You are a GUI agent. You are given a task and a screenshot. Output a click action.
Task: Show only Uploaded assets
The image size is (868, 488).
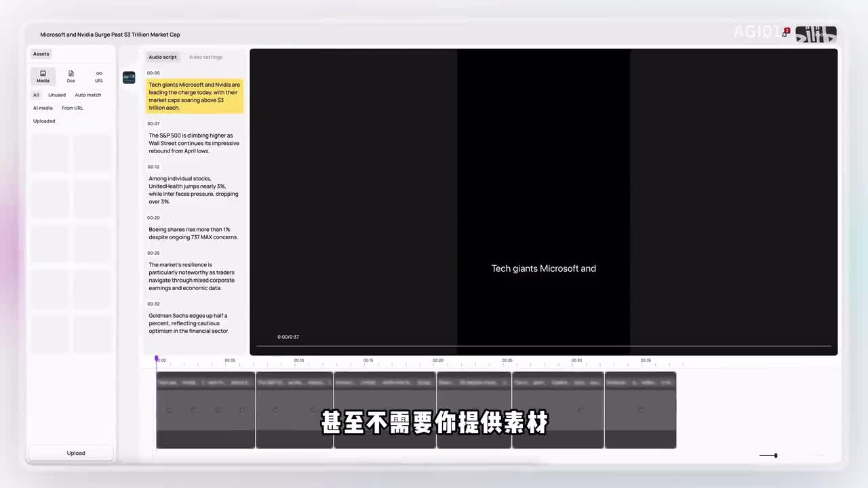coord(44,121)
